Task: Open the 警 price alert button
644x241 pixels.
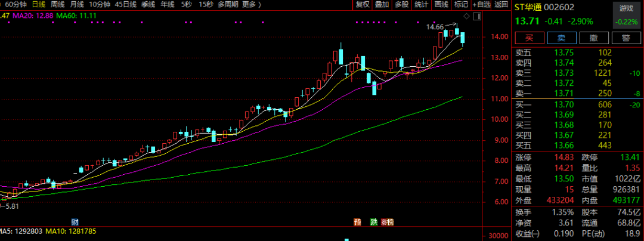Action: [x=626, y=38]
